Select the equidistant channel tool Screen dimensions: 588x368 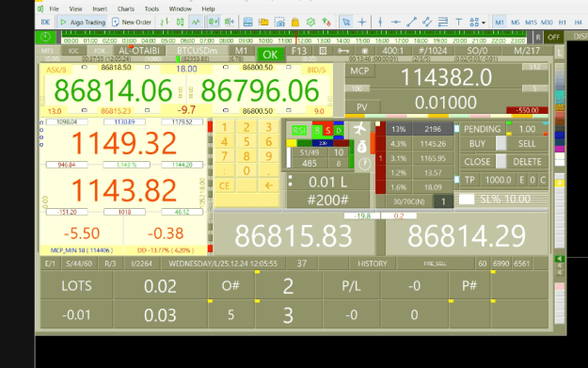(427, 23)
